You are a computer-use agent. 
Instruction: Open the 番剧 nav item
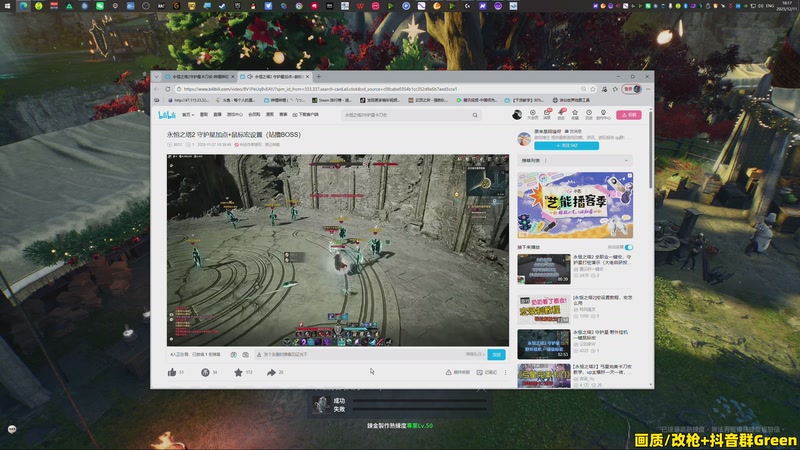pyautogui.click(x=204, y=115)
